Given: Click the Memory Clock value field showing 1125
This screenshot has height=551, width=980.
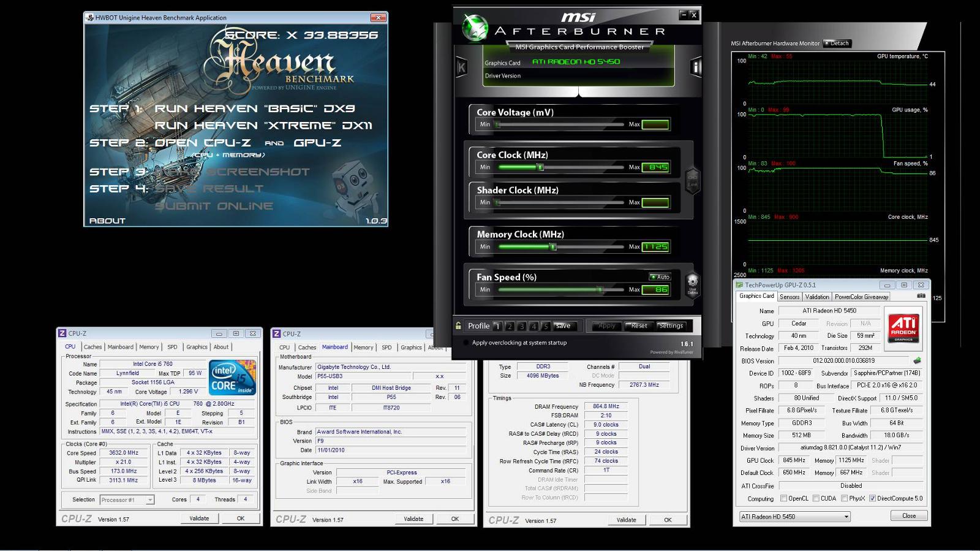Looking at the screenshot, I should click(655, 247).
